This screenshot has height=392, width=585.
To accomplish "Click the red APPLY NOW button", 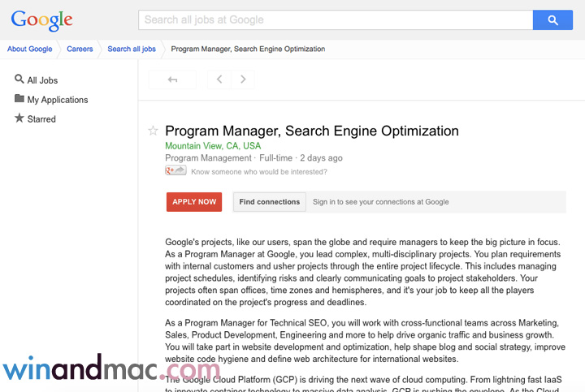I will pyautogui.click(x=194, y=202).
